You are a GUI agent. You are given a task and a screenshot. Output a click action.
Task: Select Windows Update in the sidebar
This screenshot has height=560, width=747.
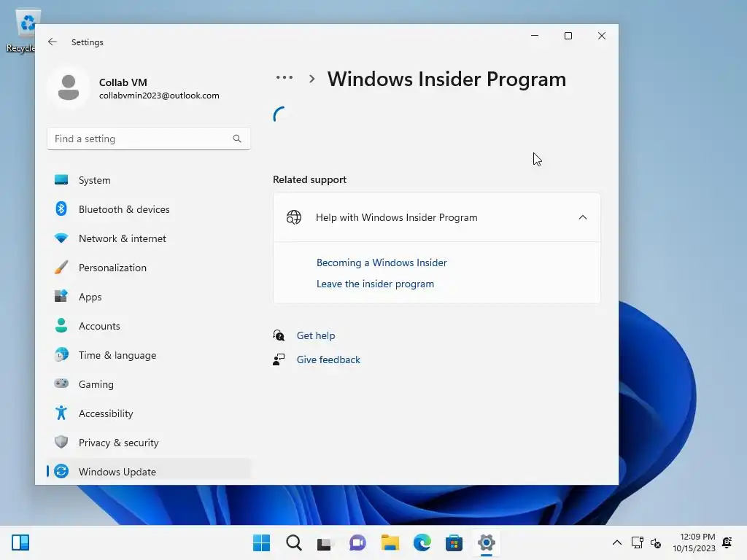pyautogui.click(x=149, y=472)
